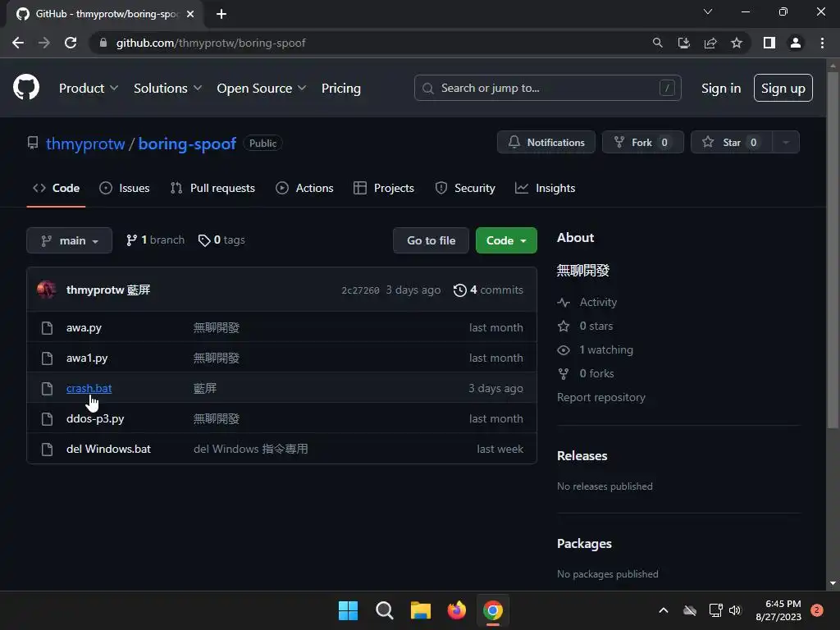Open the Chrome profile icon
840x630 pixels.
(x=796, y=43)
